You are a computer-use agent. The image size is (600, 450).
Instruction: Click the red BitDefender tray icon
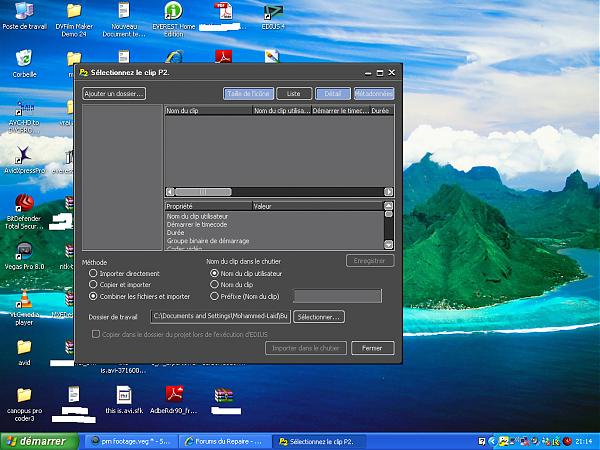[567, 441]
